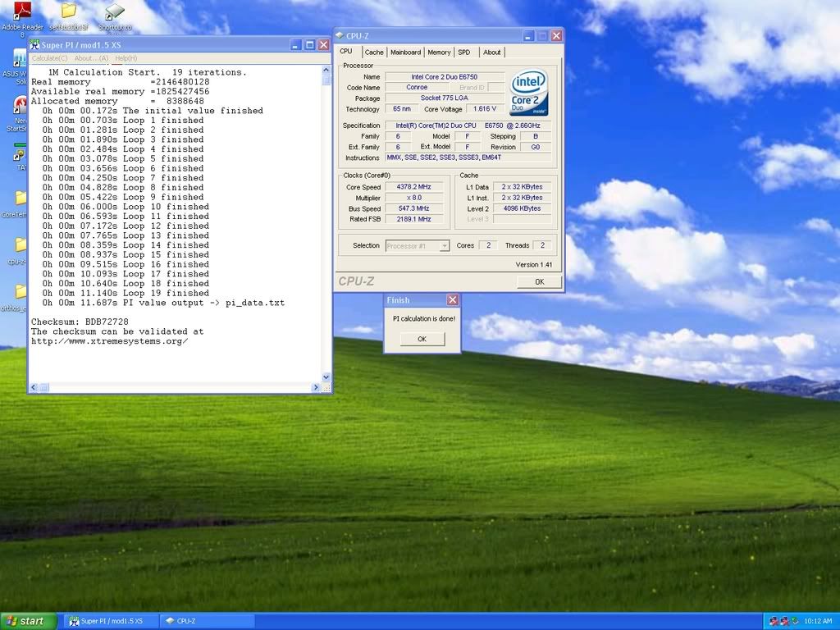Click the system tray icons near the clock
The width and height of the screenshot is (840, 630).
pyautogui.click(x=783, y=621)
